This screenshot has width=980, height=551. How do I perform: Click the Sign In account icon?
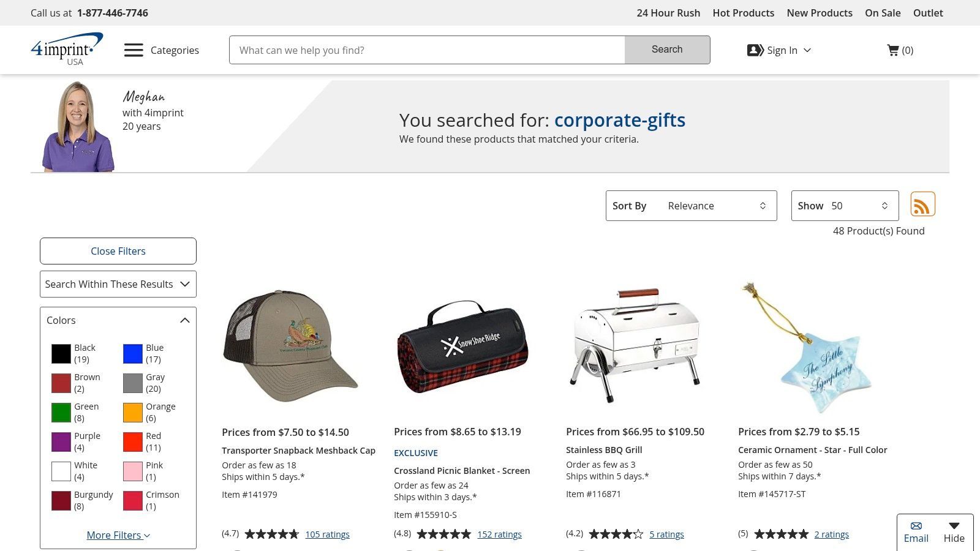[x=755, y=50]
